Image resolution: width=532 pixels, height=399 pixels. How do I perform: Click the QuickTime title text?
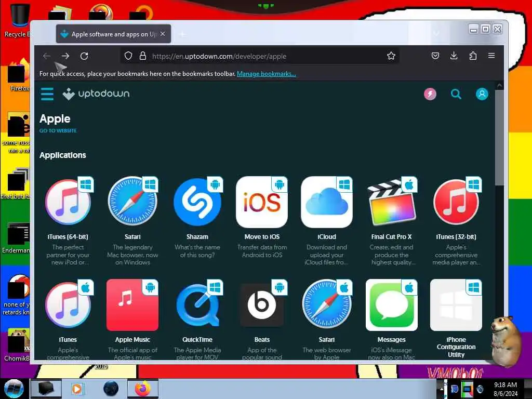click(x=197, y=340)
